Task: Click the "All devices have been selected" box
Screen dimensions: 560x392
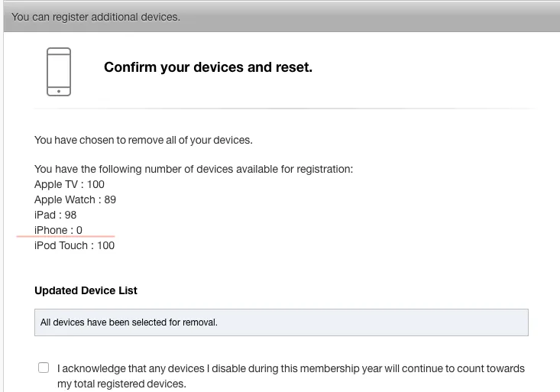Action: click(281, 322)
